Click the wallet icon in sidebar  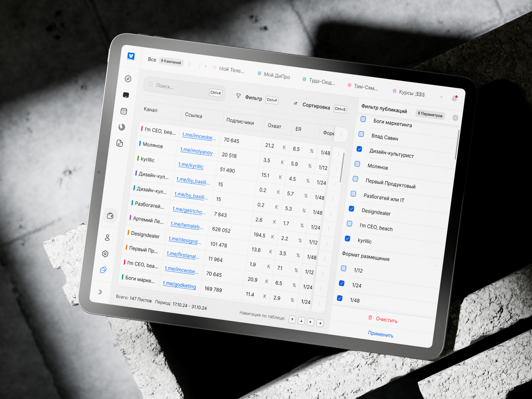[x=110, y=216]
